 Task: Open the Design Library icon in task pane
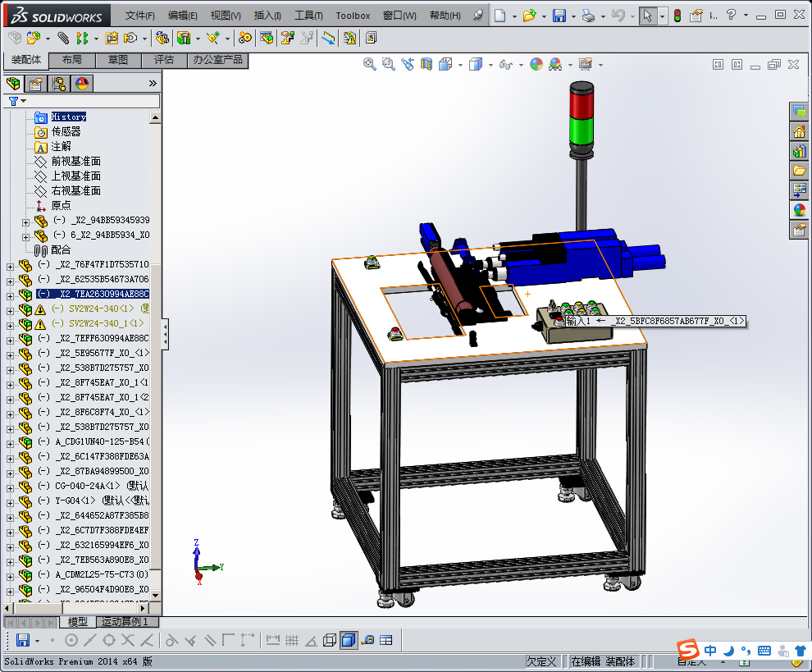[x=800, y=151]
